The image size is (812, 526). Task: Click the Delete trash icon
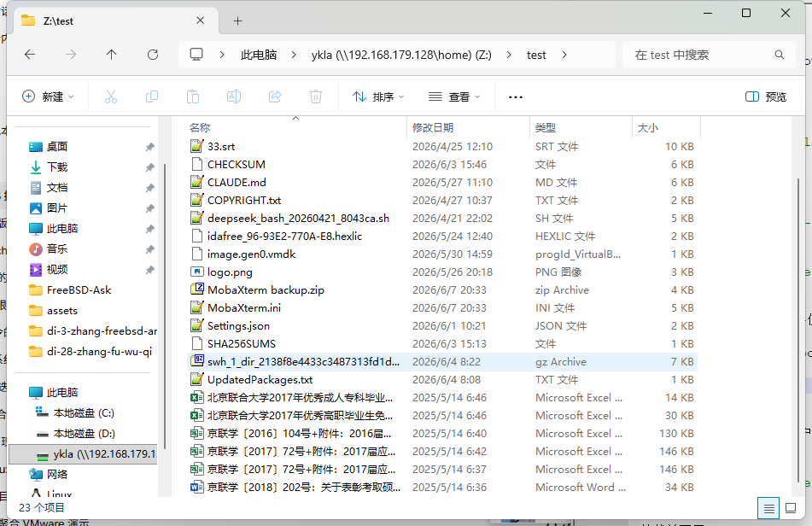tap(316, 96)
